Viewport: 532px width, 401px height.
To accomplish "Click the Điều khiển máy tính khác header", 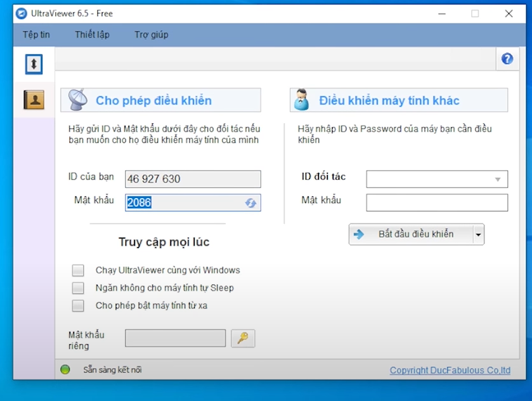I will (x=399, y=100).
